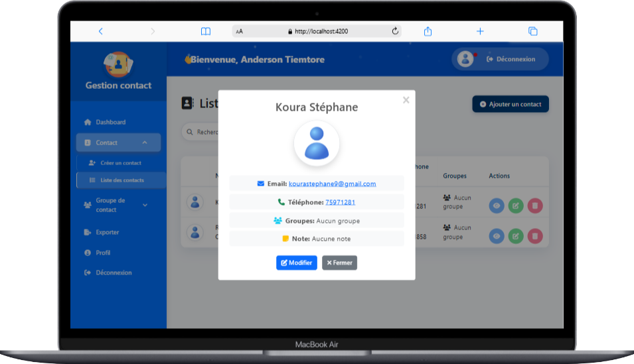Click the localhost:4200 address bar
This screenshot has height=364, width=634.
(x=317, y=31)
